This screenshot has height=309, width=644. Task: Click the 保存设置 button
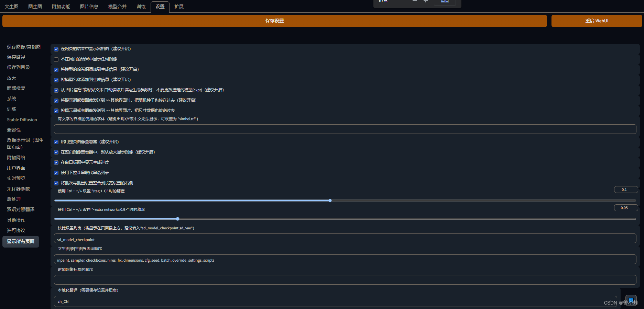[x=274, y=21]
